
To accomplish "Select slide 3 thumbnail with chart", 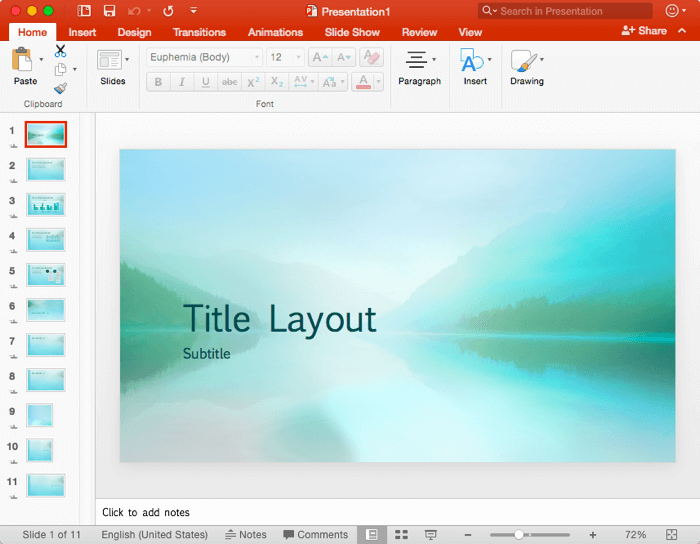I will coord(46,205).
